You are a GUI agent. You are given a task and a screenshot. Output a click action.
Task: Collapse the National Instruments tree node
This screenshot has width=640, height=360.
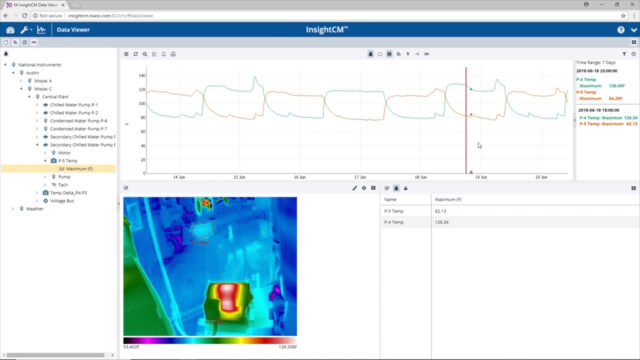point(6,65)
